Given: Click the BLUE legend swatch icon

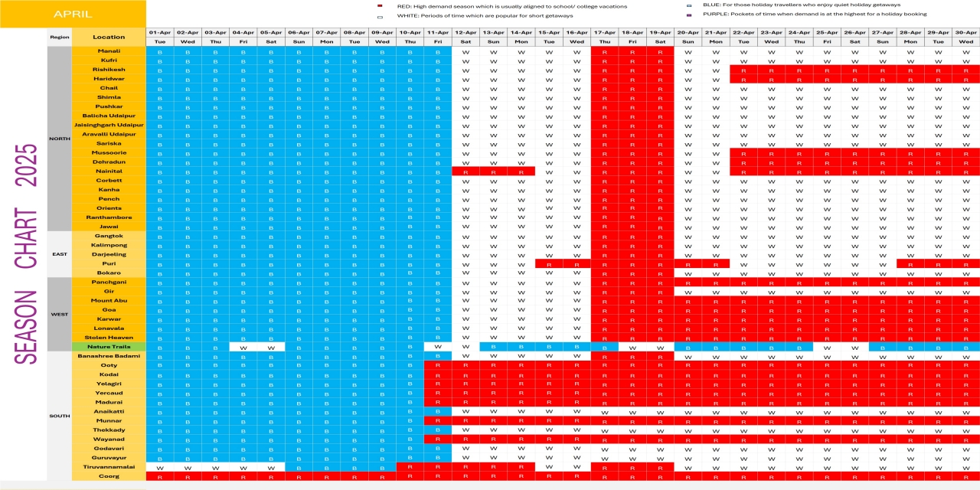Looking at the screenshot, I should pyautogui.click(x=691, y=5).
